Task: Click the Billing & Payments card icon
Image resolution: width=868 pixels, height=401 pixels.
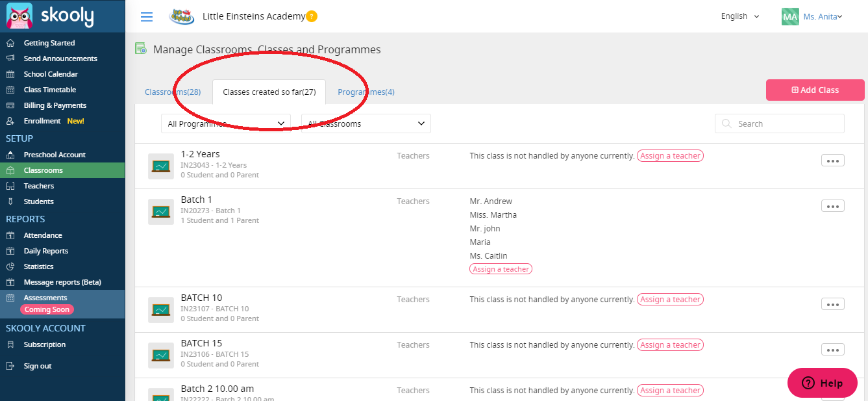Action: (10, 105)
